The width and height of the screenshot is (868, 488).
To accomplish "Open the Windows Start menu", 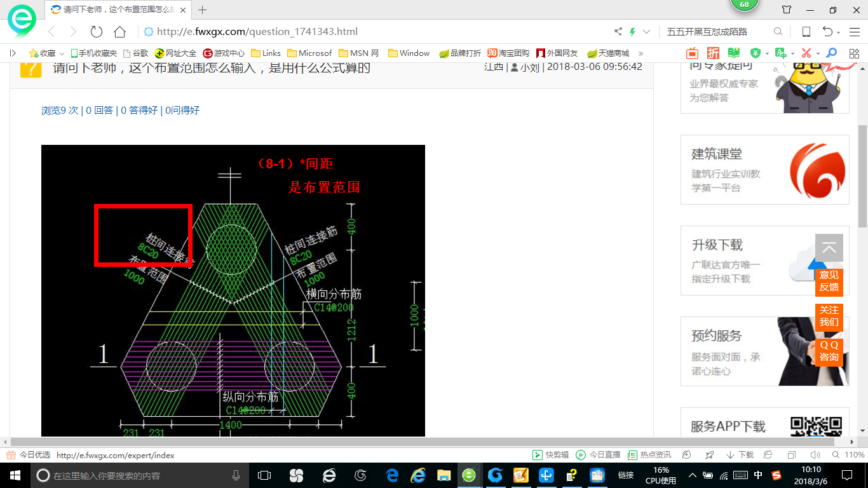I will point(15,475).
